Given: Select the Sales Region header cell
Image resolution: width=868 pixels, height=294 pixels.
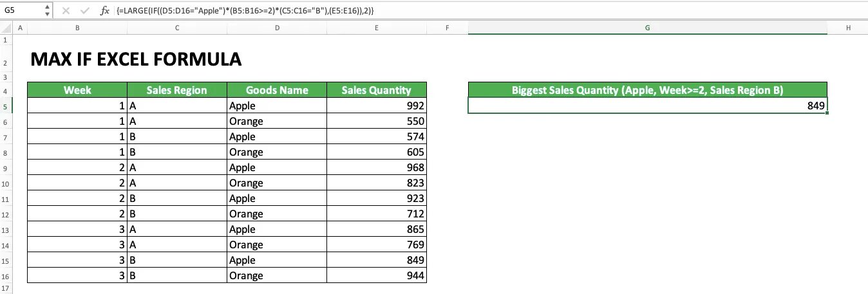Looking at the screenshot, I should [177, 90].
